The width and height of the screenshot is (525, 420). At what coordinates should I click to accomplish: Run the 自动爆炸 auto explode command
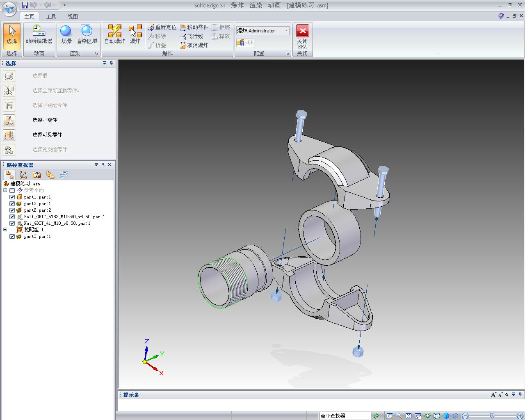(x=114, y=34)
